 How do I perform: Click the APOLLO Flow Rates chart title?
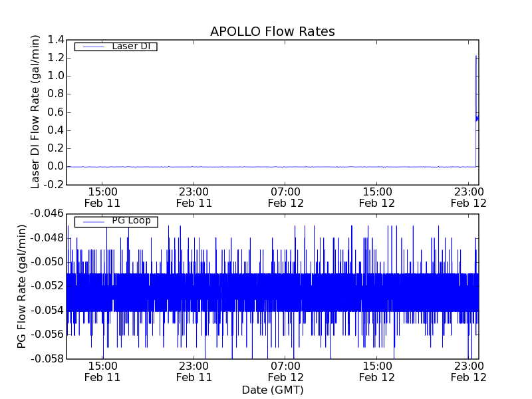pos(272,31)
